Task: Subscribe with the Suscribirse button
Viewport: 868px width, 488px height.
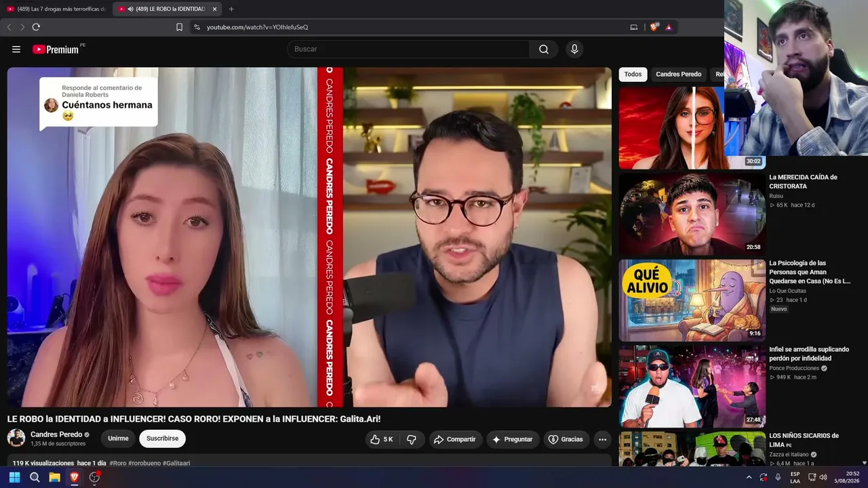Action: tap(162, 439)
